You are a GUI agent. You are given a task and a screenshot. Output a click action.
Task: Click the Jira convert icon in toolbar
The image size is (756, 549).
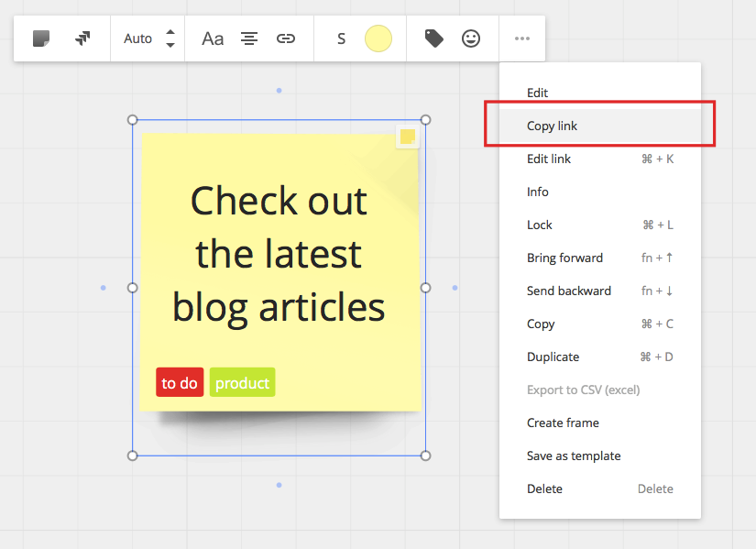pos(82,38)
